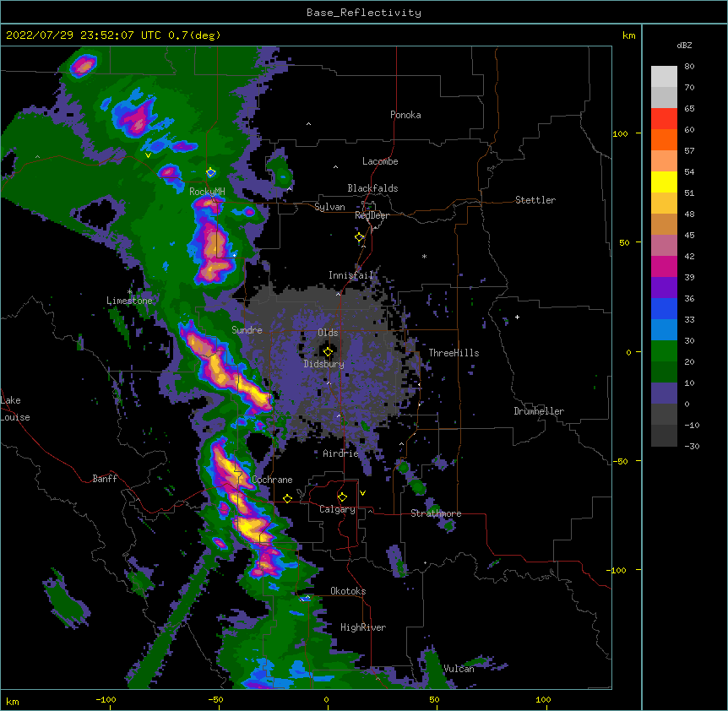Click the white caret marker northwest of Strathmore
728x711 pixels.
402,444
